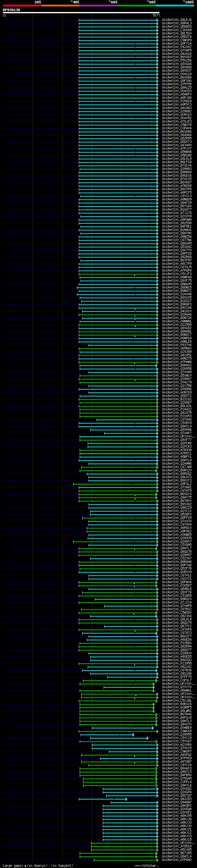Select hit UniRef100_A8HJ15

pyautogui.click(x=177, y=839)
